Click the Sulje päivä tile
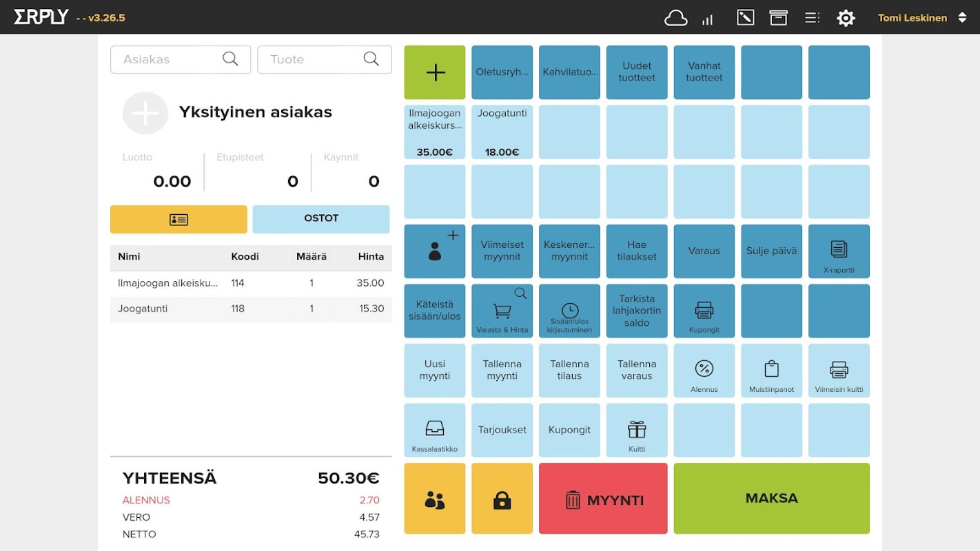Viewport: 980px width, 551px height. (x=772, y=251)
